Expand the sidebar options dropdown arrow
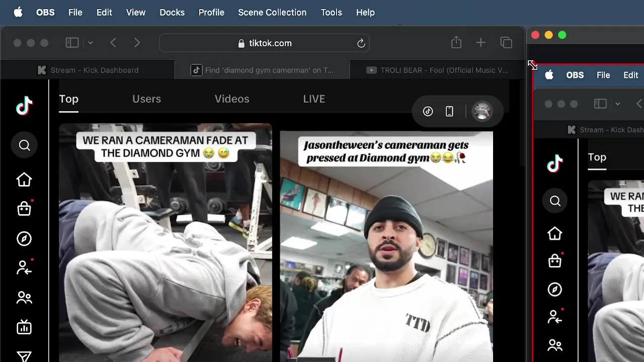Image resolution: width=644 pixels, height=362 pixels. [x=91, y=43]
